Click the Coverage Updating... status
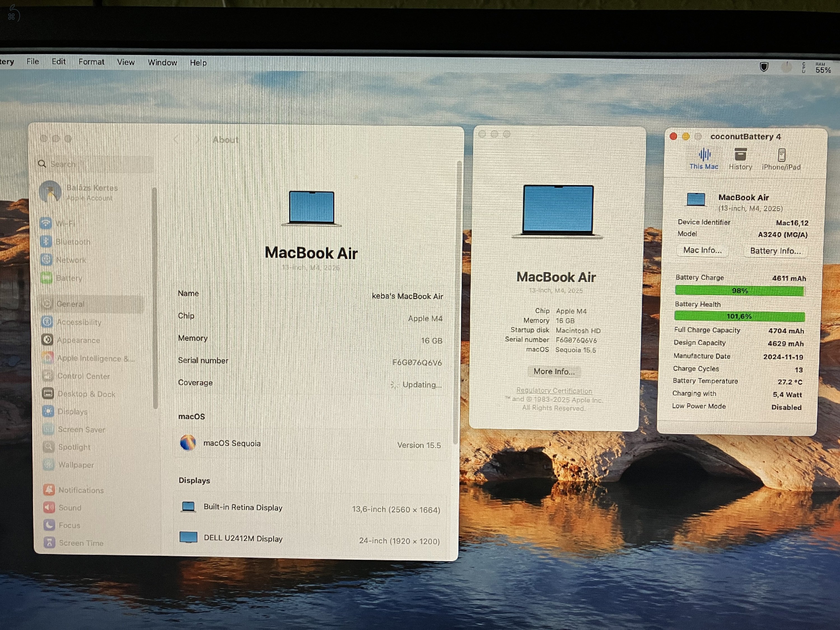Image resolution: width=840 pixels, height=630 pixels. point(416,385)
